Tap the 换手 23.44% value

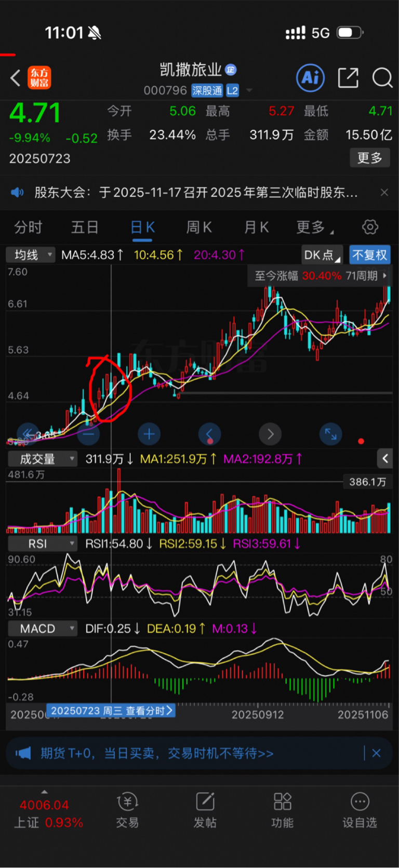172,135
